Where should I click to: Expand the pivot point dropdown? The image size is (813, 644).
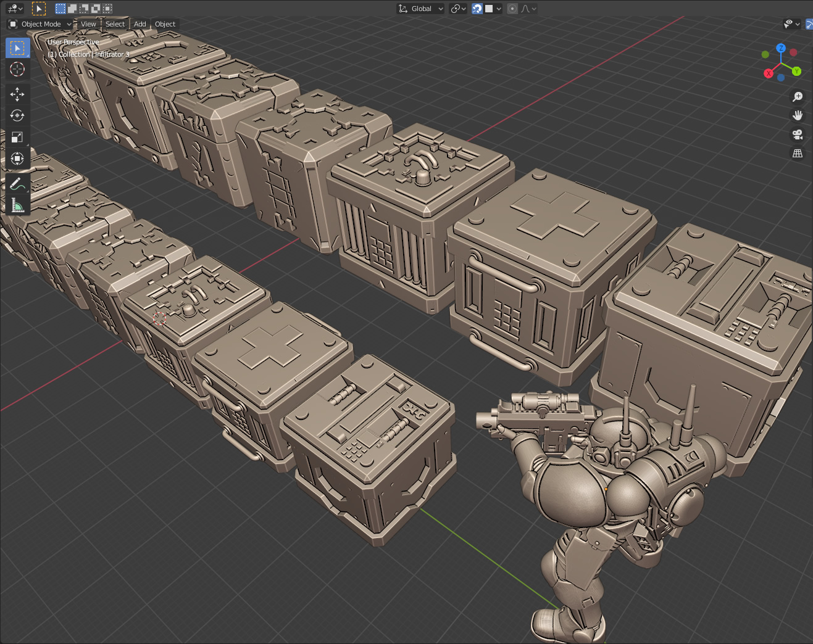458,9
